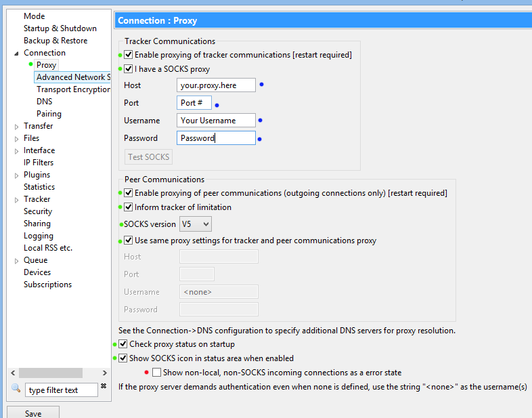Disable proxying of tracker communications
The height and width of the screenshot is (418, 532).
(x=129, y=55)
